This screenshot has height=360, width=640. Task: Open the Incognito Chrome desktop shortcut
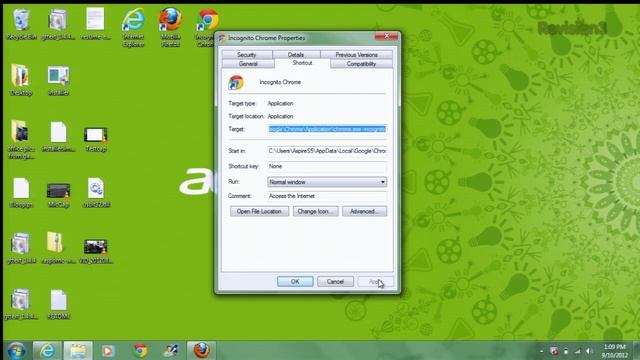pyautogui.click(x=207, y=27)
